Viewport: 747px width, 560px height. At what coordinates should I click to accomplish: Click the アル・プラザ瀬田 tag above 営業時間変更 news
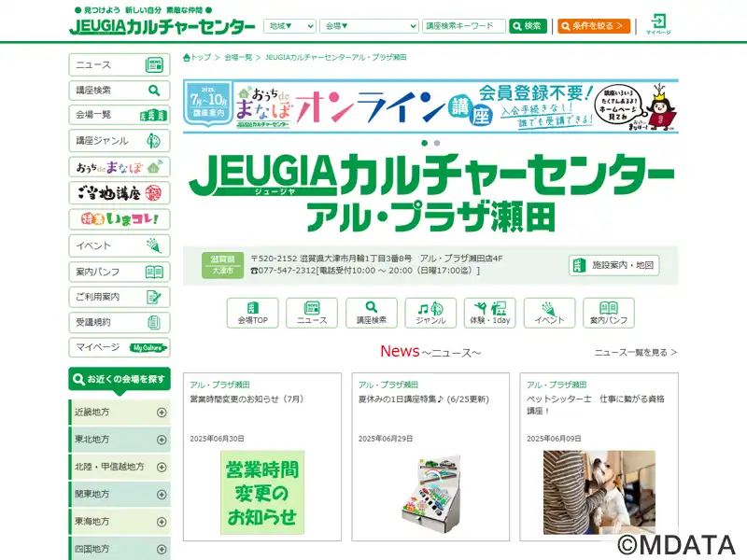click(x=219, y=385)
